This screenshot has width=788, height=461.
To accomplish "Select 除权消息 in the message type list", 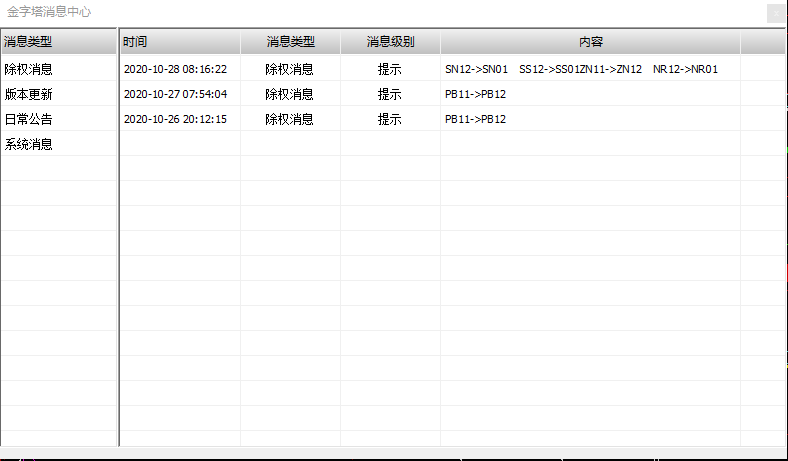I will coord(28,69).
